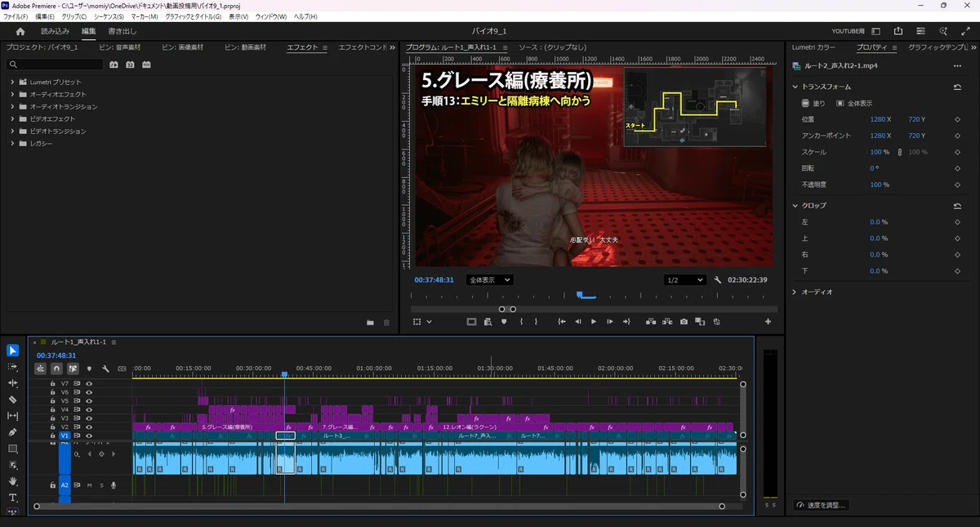
Task: Solo audio track A2
Action: click(x=101, y=485)
